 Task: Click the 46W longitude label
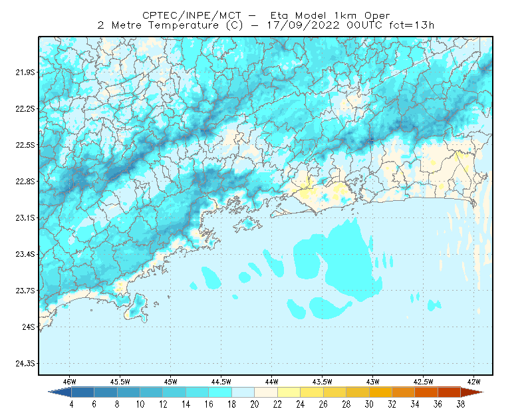tap(70, 382)
